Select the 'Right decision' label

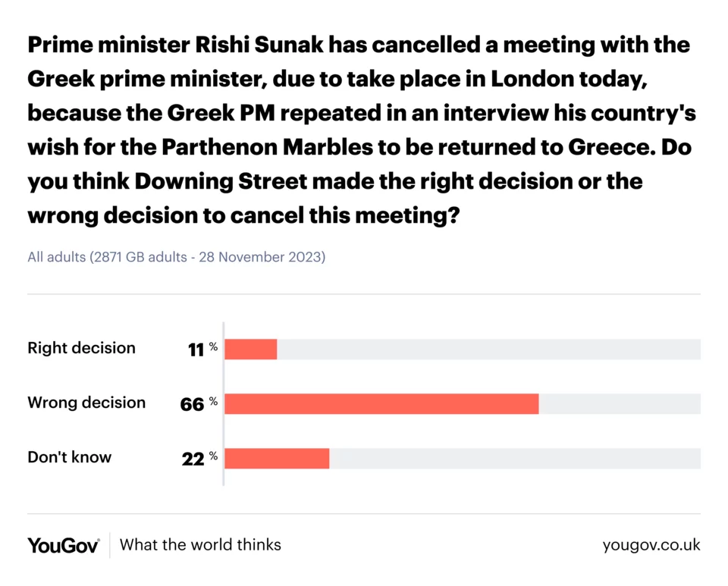tap(81, 348)
